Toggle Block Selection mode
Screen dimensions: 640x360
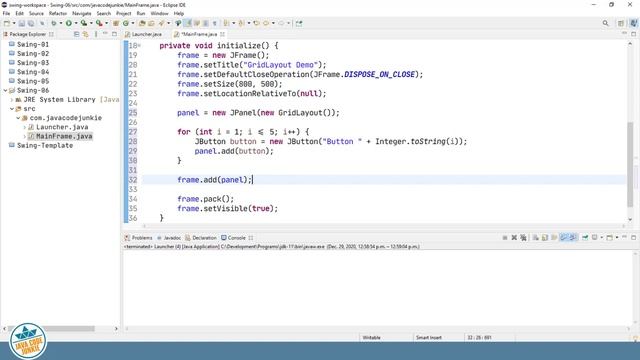[206, 23]
